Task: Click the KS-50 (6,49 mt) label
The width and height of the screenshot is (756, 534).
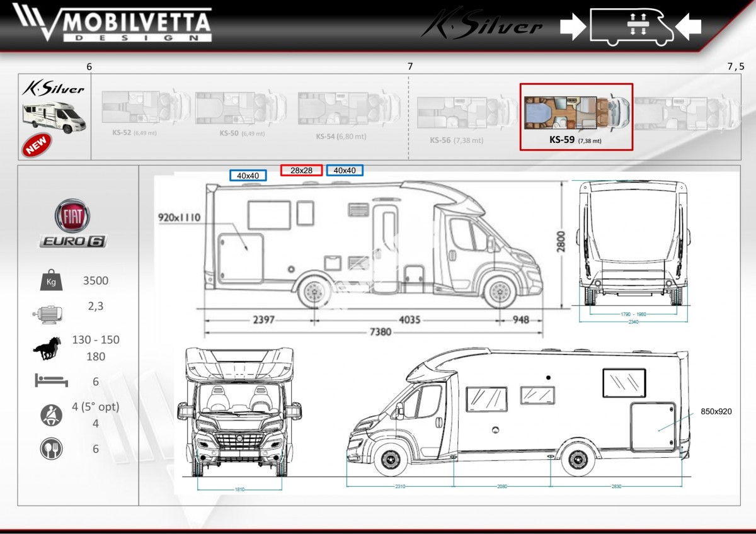Action: [242, 133]
